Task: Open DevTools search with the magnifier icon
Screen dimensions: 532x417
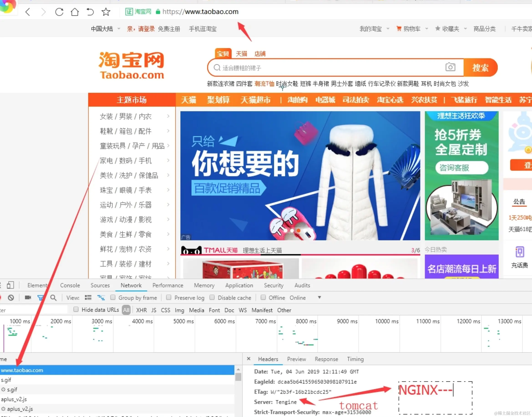Action: click(53, 298)
